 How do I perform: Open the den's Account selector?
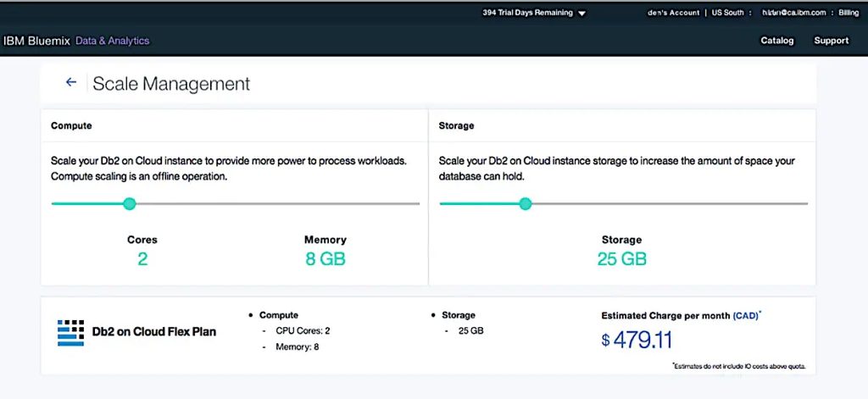pos(673,13)
